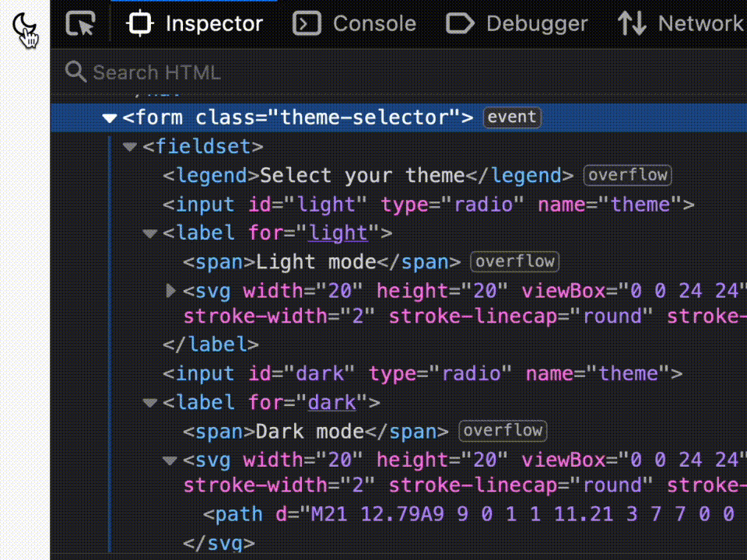Collapse the fieldset node
Image resolution: width=747 pixels, height=560 pixels.
(x=130, y=147)
